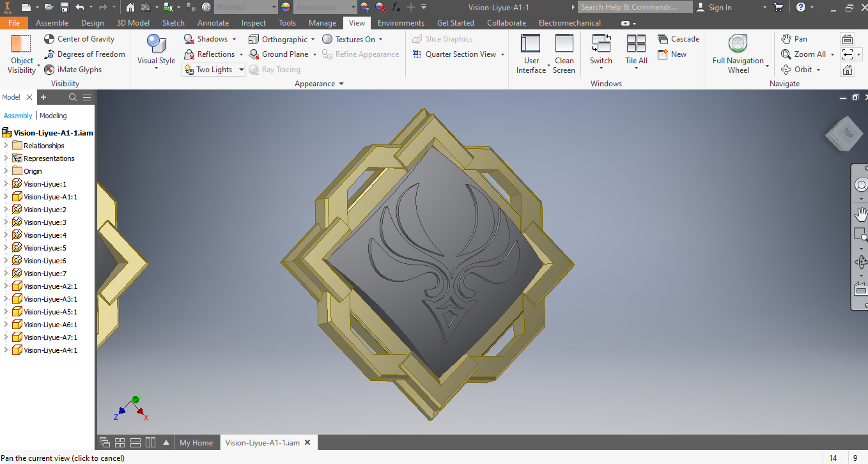This screenshot has height=464, width=868.
Task: Tile All open windows
Action: pyautogui.click(x=636, y=52)
